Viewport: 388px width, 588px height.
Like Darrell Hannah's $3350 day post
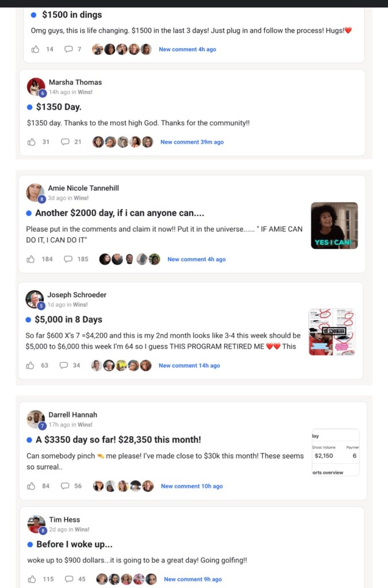click(31, 486)
